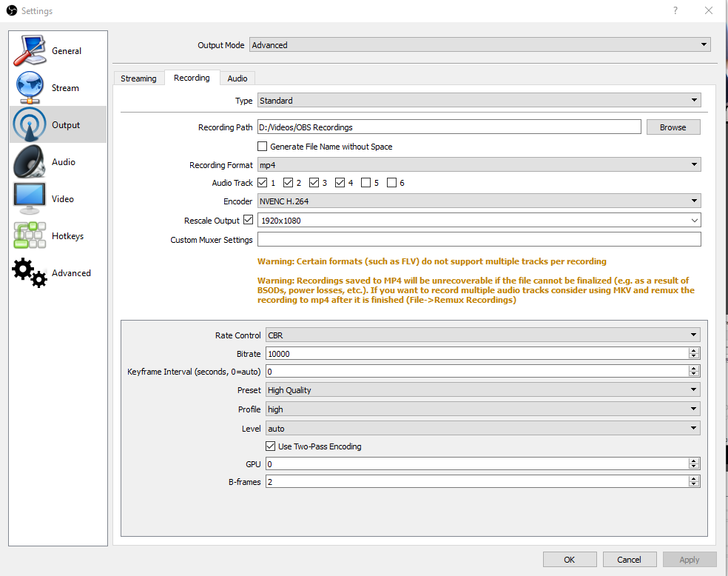Increase the Bitrate value with up arrow
Image resolution: width=728 pixels, height=576 pixels.
click(694, 350)
